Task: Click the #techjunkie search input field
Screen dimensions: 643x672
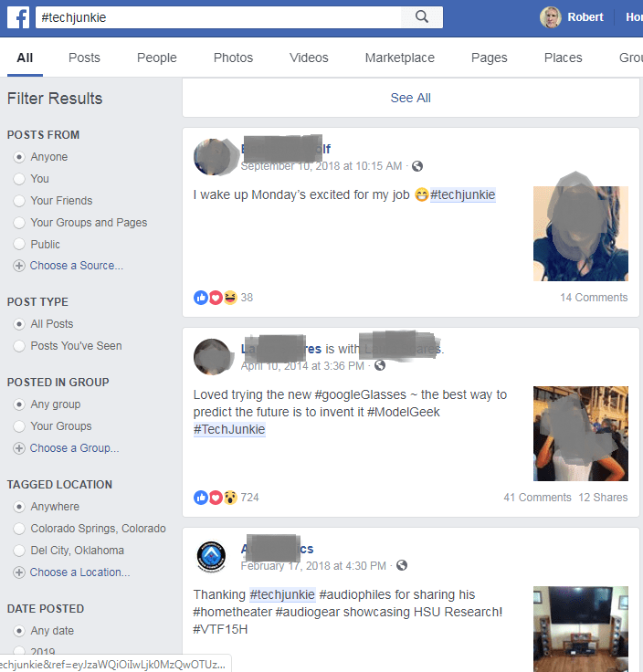Action: point(218,17)
